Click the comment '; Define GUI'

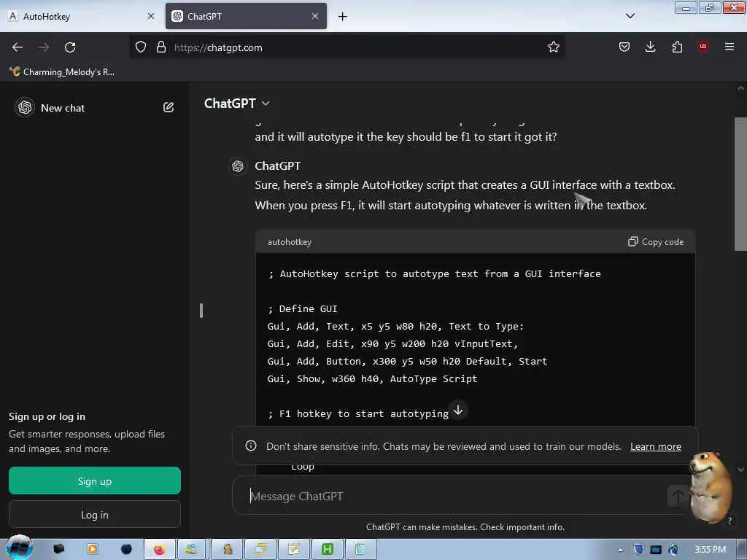point(303,309)
